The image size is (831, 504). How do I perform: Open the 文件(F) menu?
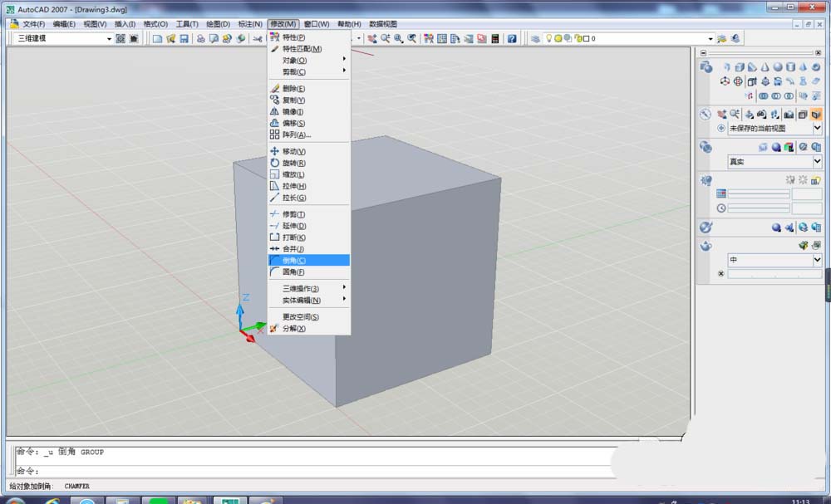point(33,24)
